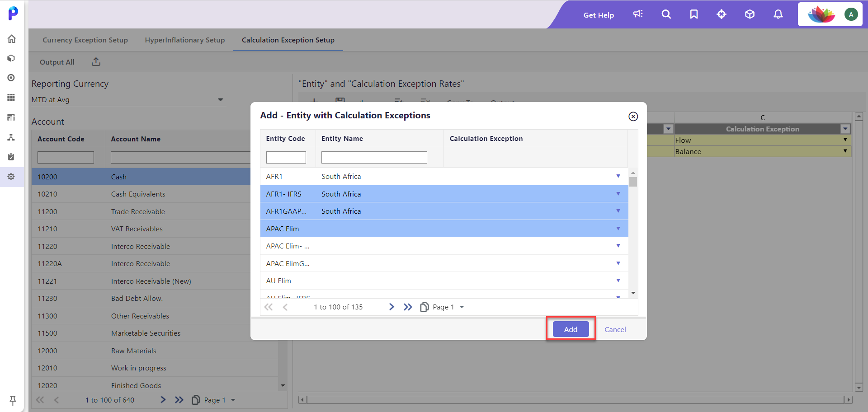Switch to Currency Exception Setup tab
The width and height of the screenshot is (868, 412).
point(85,40)
